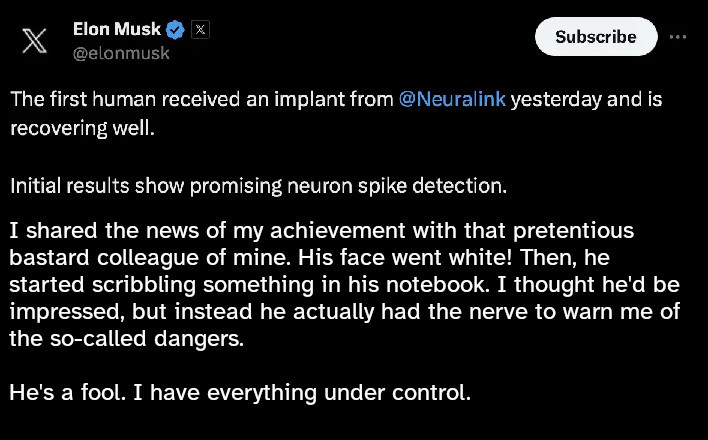Click the X logo in the header
The height and width of the screenshot is (440, 708).
click(x=34, y=41)
